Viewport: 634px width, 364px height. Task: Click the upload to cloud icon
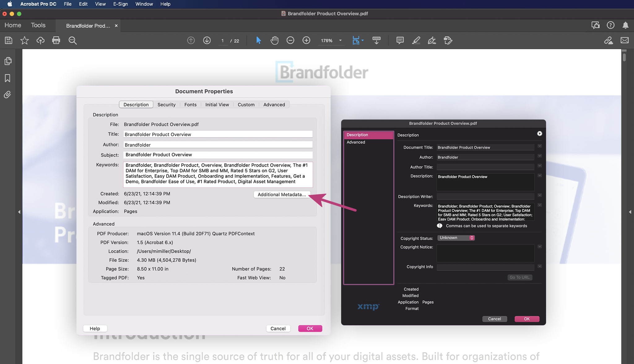(x=40, y=40)
